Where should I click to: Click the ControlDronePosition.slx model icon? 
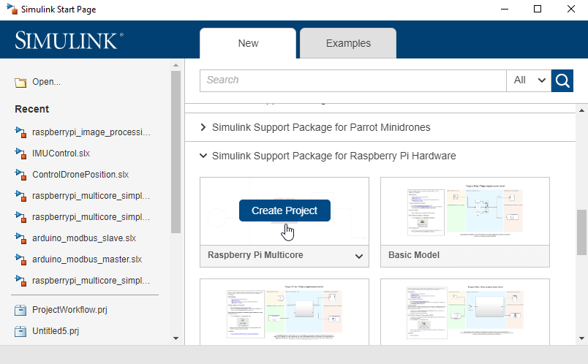[20, 175]
